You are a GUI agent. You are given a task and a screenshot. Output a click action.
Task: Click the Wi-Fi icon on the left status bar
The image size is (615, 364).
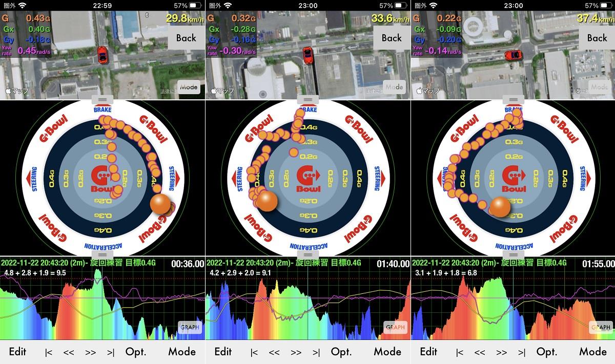pos(22,6)
